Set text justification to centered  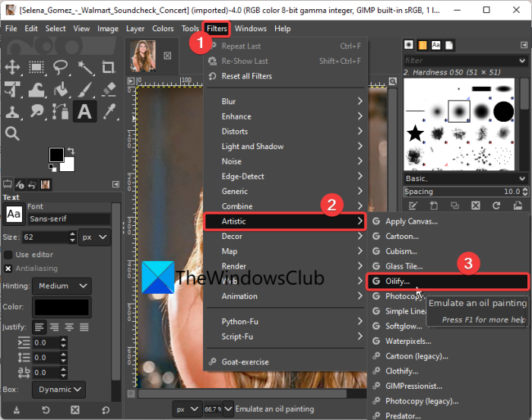pyautogui.click(x=69, y=327)
